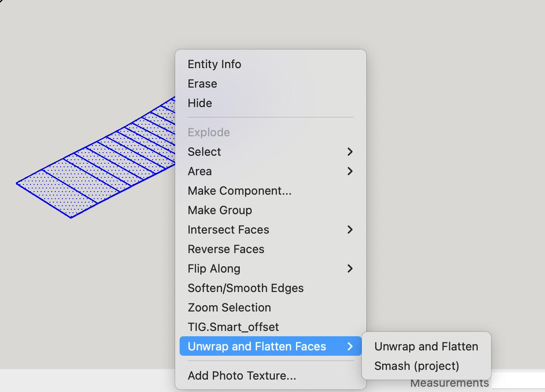Open Entity Info from the context menu
545x392 pixels.
click(x=214, y=64)
